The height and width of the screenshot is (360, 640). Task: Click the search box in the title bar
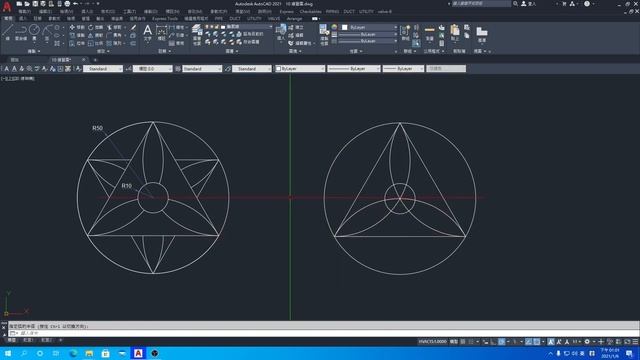click(481, 4)
